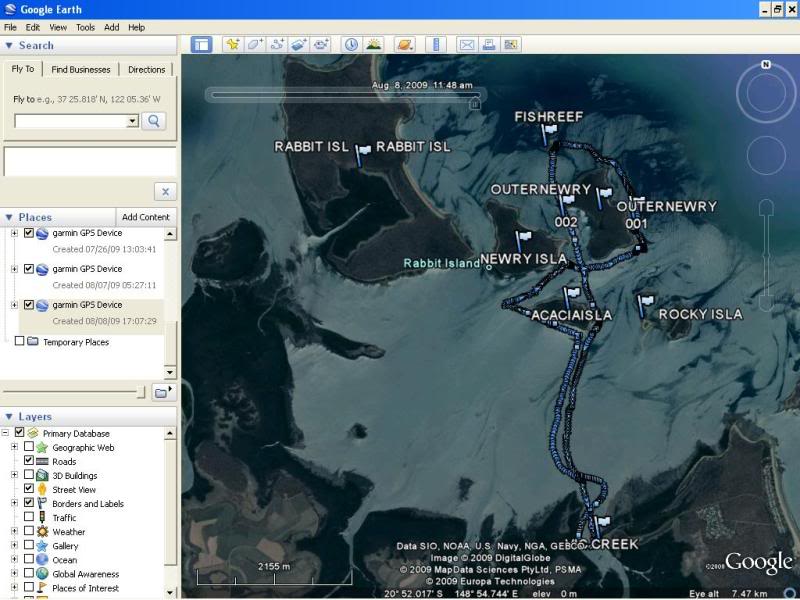Viewport: 800px width, 600px height.
Task: Click the NEWRY ISLA flag marker
Action: [x=523, y=242]
